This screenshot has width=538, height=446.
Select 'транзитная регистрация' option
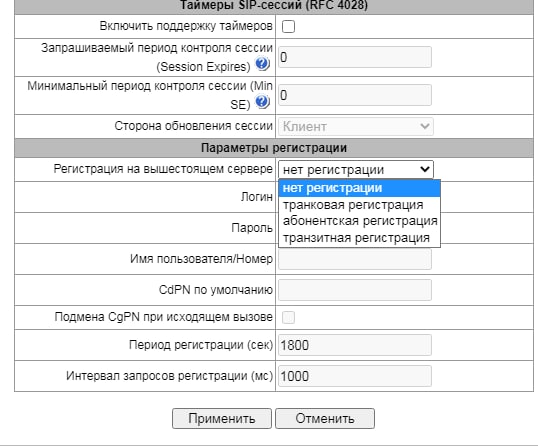tap(359, 238)
